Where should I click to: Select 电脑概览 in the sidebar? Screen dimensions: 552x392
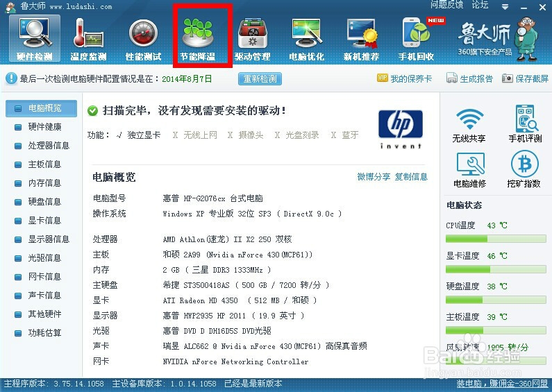pos(41,108)
